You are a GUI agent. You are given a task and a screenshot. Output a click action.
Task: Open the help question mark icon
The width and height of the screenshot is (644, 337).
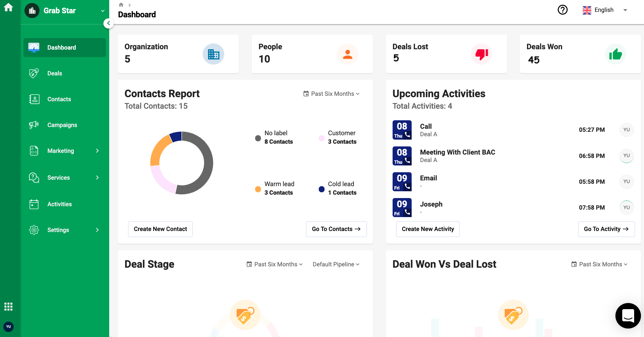pos(562,10)
